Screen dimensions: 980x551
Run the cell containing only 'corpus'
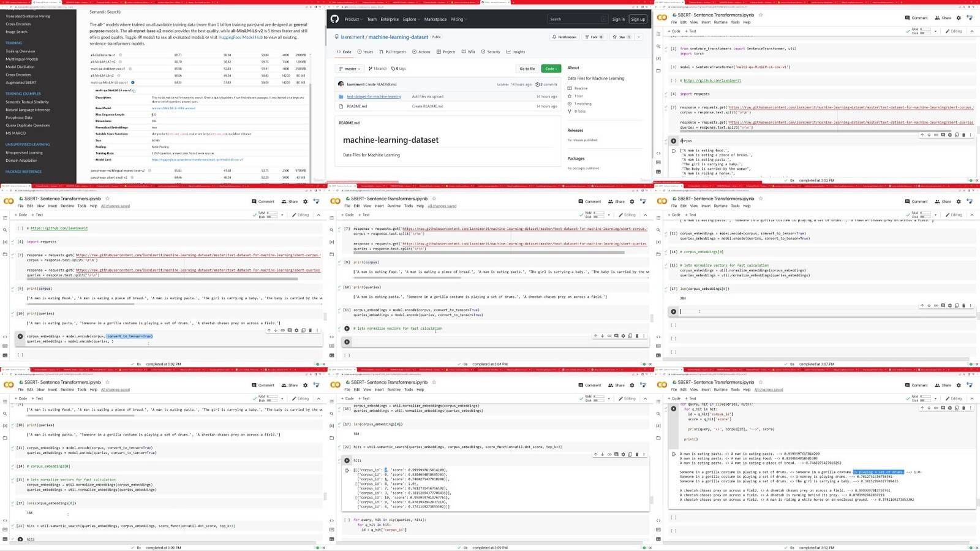click(x=674, y=141)
